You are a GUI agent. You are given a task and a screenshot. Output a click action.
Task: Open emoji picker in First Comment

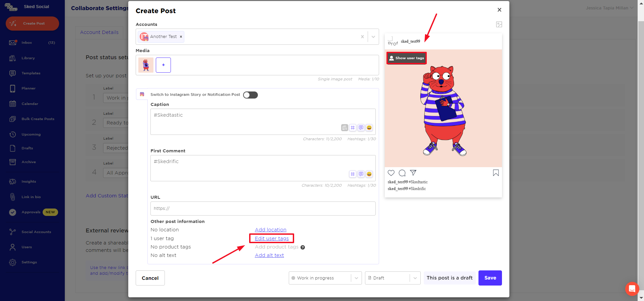[x=369, y=174]
